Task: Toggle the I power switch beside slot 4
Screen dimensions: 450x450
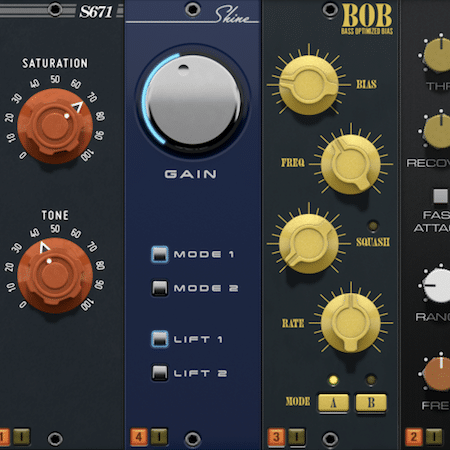Action: (159, 436)
